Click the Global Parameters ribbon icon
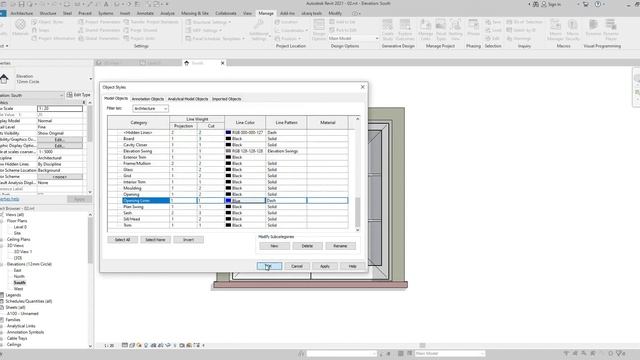 tap(81, 38)
